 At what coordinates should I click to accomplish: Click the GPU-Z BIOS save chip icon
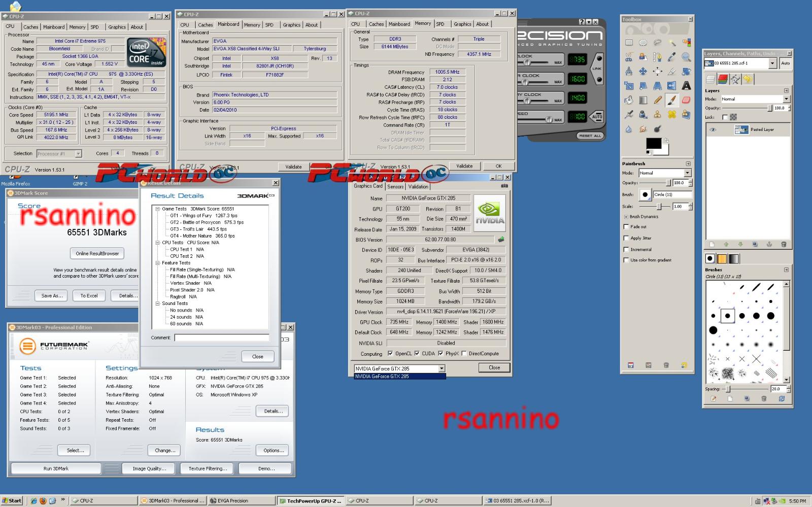pos(501,240)
